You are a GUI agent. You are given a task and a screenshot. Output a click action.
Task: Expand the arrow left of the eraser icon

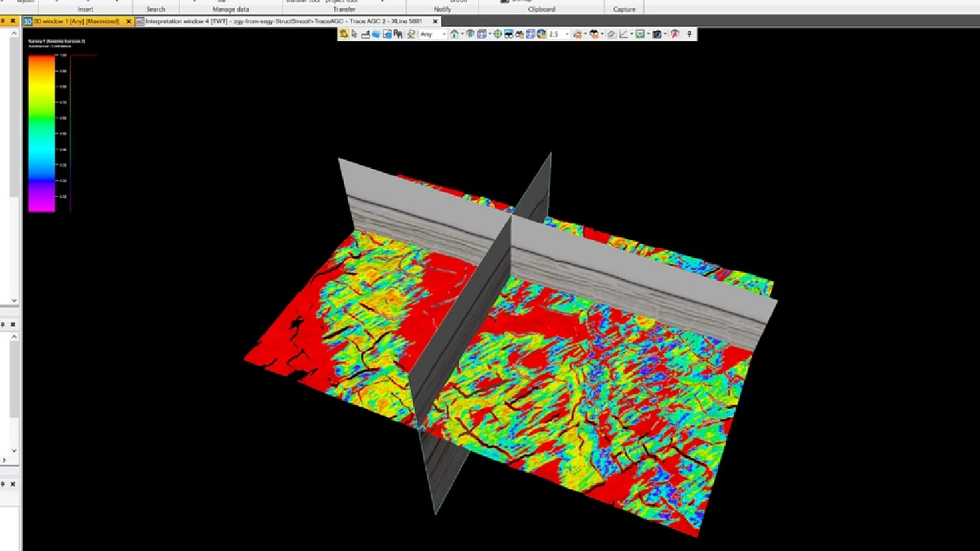click(x=602, y=34)
